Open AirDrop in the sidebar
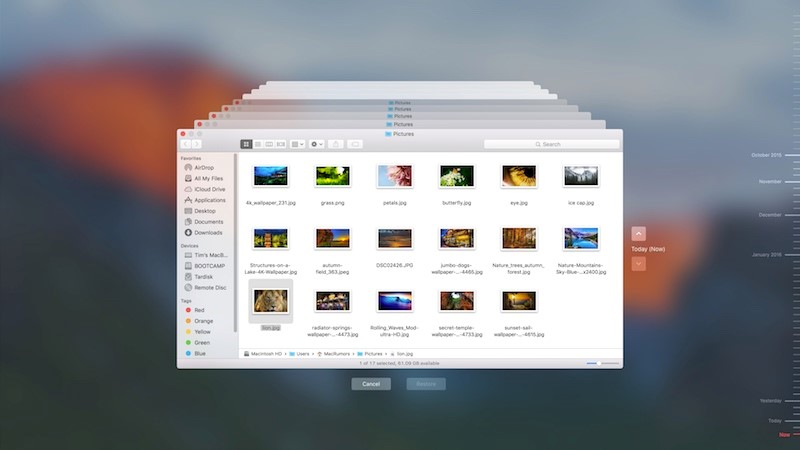This screenshot has width=800, height=450. tap(203, 167)
